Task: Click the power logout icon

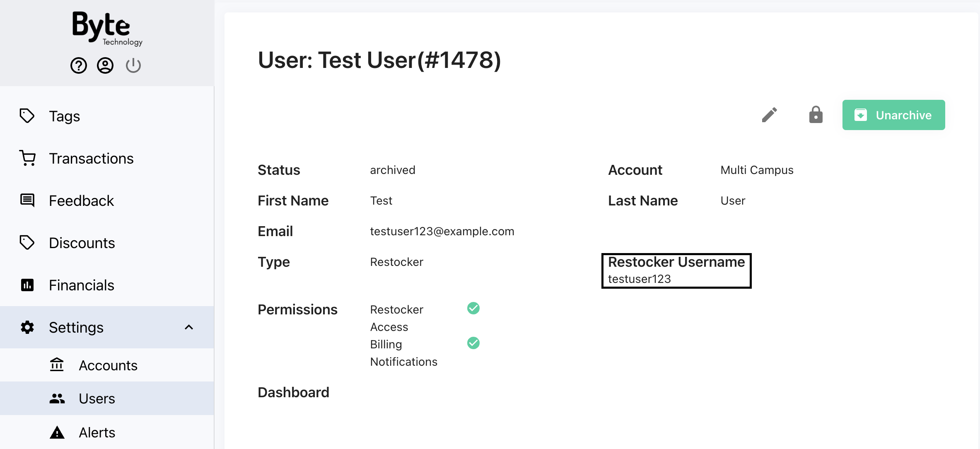Action: pyautogui.click(x=133, y=65)
